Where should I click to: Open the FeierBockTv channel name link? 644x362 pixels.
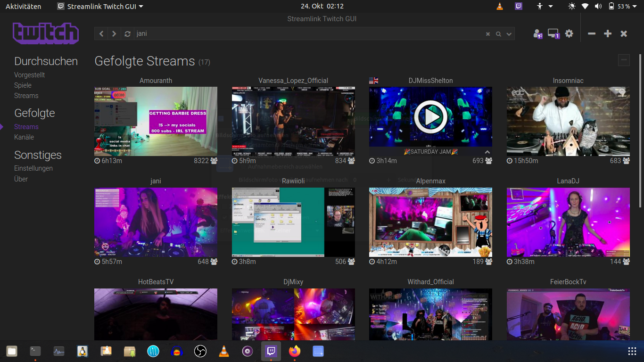(x=568, y=282)
